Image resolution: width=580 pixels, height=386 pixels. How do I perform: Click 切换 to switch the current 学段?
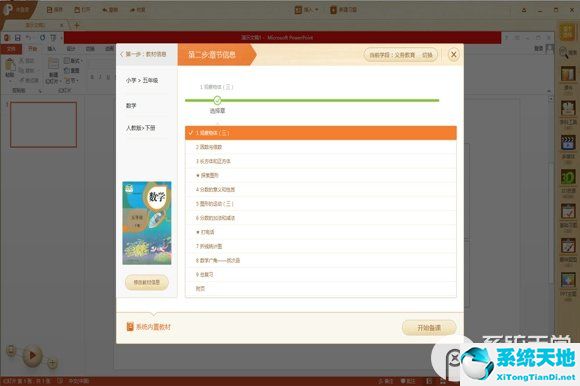(x=427, y=55)
